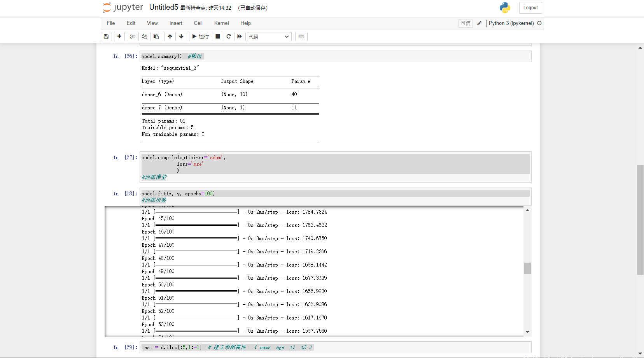Click the page scrollbar thumb on the right
This screenshot has width=644, height=358.
coord(640,220)
